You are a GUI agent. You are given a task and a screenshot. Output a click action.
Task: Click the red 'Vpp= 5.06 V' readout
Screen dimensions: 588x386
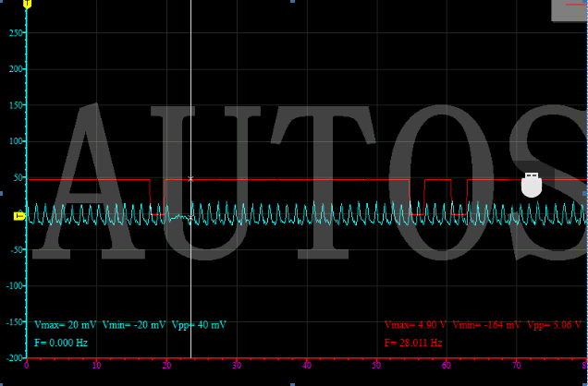click(554, 325)
